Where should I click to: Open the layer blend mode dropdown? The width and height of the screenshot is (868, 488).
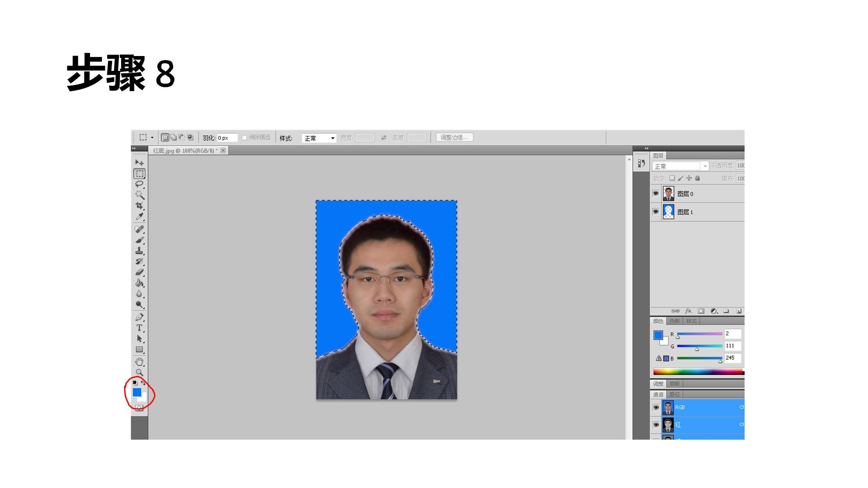tap(680, 166)
